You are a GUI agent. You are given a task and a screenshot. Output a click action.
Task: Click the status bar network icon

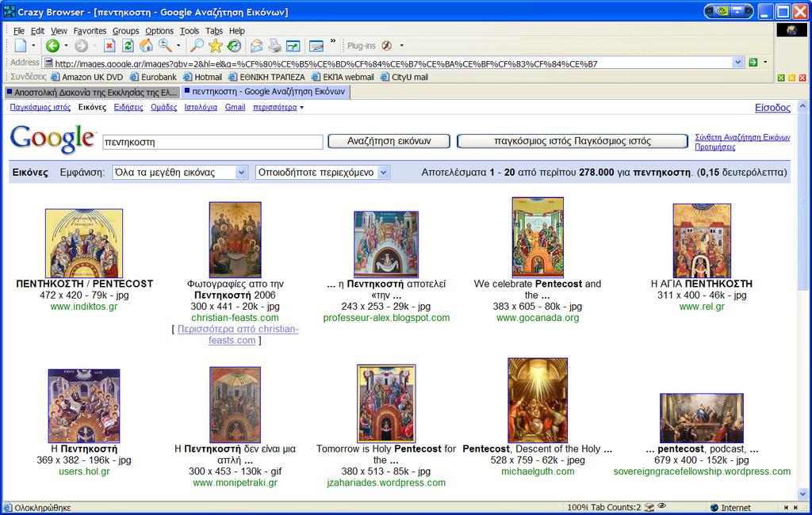click(x=649, y=508)
